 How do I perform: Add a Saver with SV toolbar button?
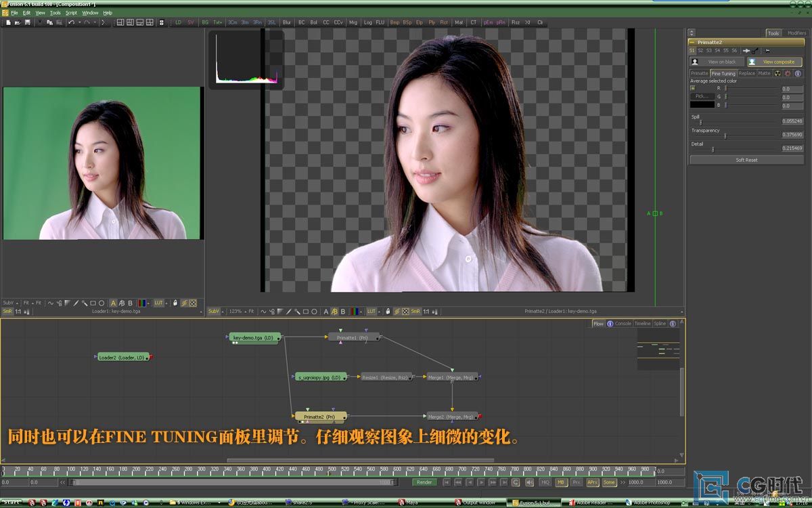tap(191, 22)
